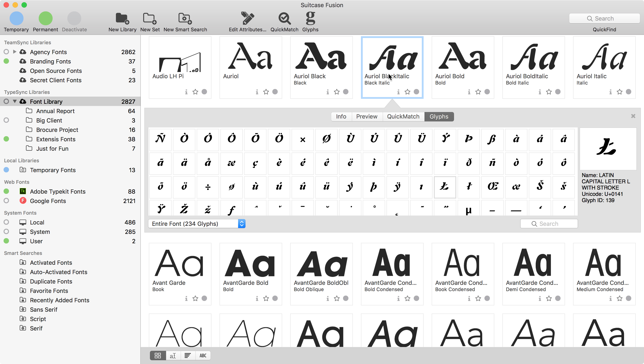This screenshot has height=364, width=644.
Task: Open the Entire Font glyphs dropdown
Action: coord(197,224)
